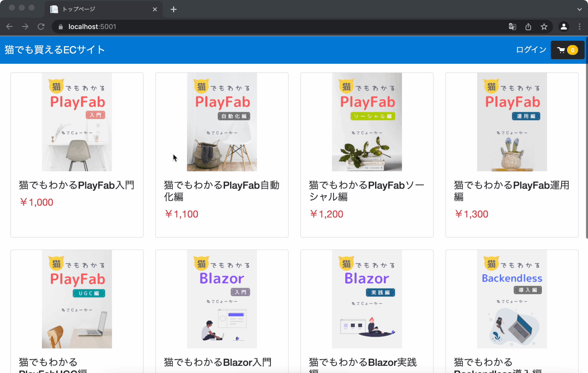Screen dimensions: 588x373
Task: Click the share page icon
Action: (x=528, y=26)
